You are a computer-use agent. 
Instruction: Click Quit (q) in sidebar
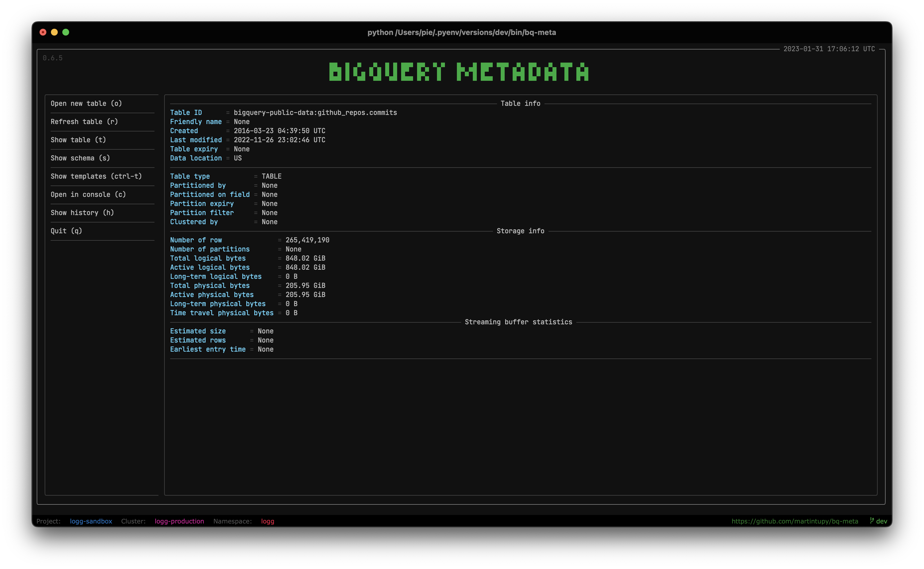pyautogui.click(x=66, y=231)
